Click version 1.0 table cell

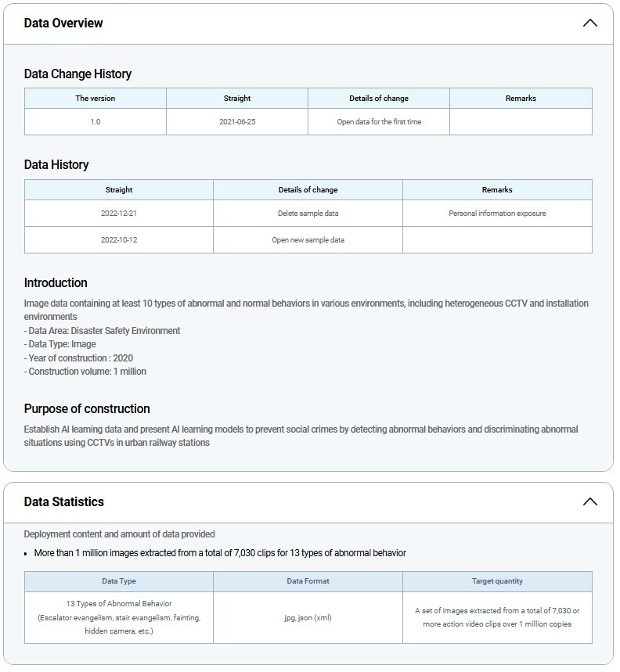[95, 122]
